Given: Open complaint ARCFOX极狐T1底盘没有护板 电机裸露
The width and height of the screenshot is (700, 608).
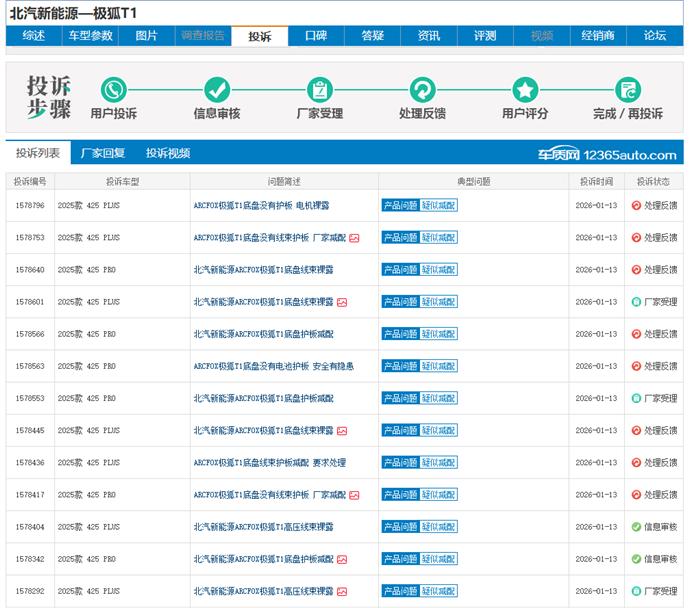Looking at the screenshot, I should pos(261,206).
